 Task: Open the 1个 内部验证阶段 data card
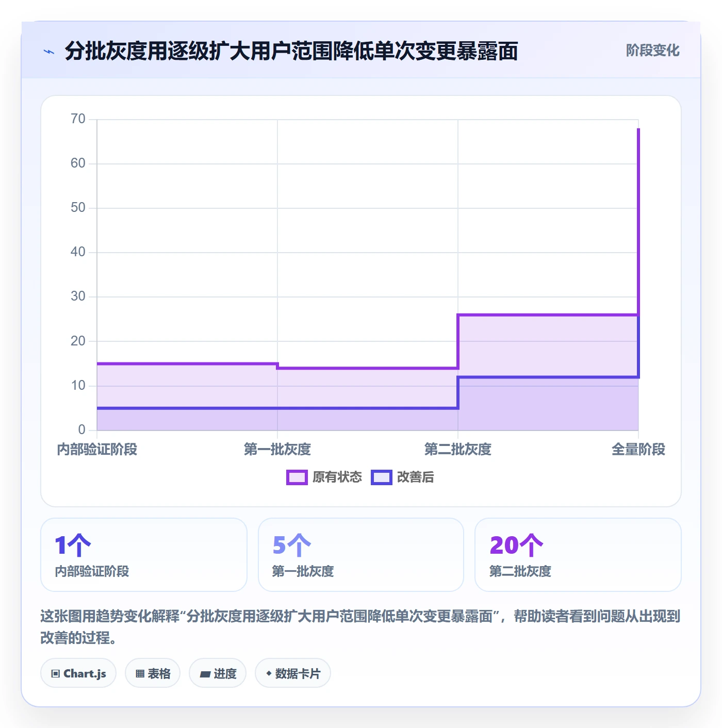144,555
